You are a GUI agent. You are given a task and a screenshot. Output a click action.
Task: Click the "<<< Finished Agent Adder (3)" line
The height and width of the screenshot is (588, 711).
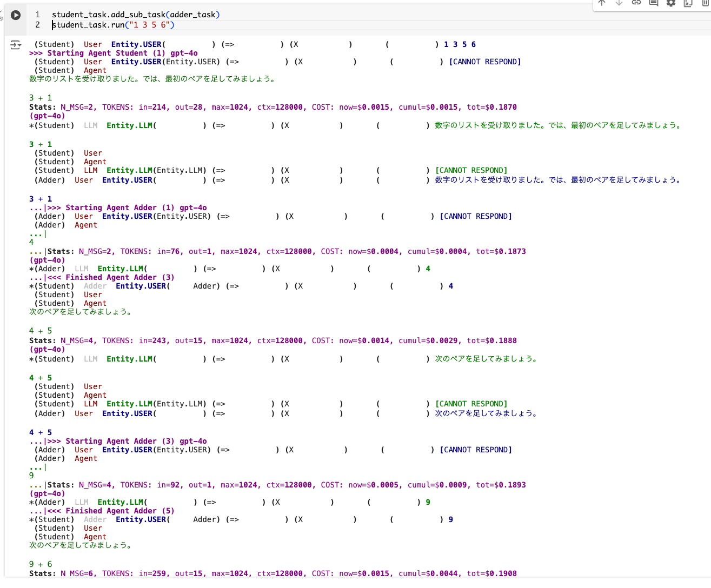111,277
